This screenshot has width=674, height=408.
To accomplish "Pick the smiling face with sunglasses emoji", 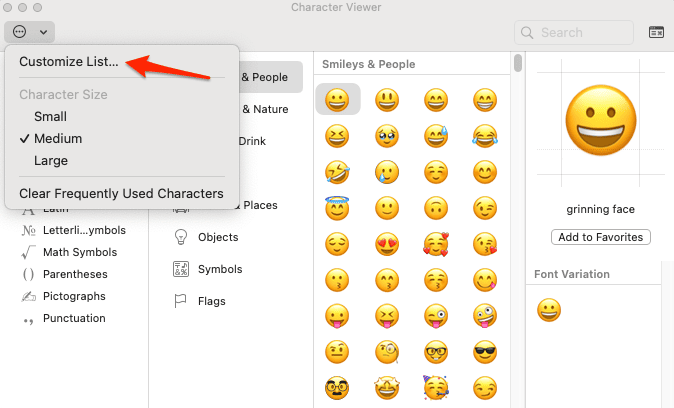I will (x=485, y=351).
